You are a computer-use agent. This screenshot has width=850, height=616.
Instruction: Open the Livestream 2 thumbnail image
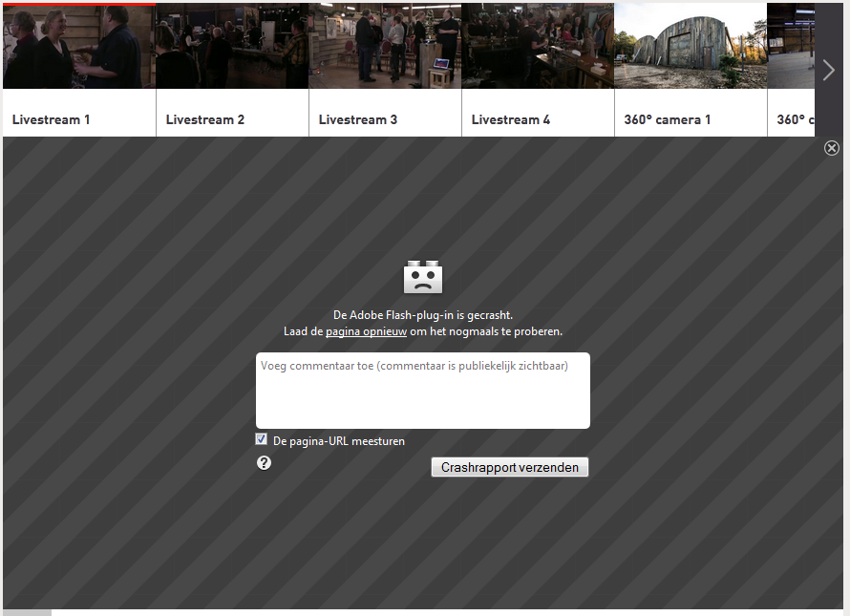(232, 46)
